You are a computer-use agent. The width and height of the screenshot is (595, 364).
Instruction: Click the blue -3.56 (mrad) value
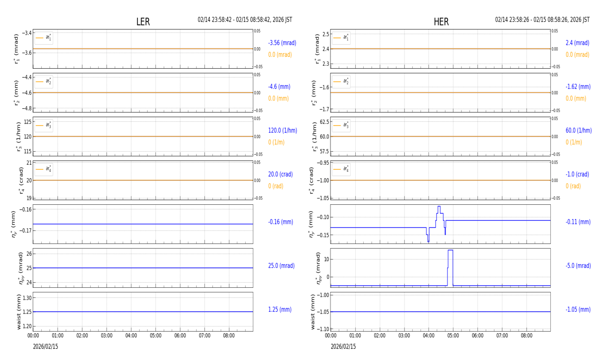[282, 43]
